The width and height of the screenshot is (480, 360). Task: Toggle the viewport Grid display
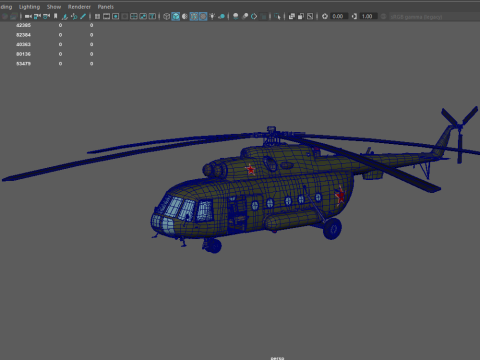coord(97,16)
